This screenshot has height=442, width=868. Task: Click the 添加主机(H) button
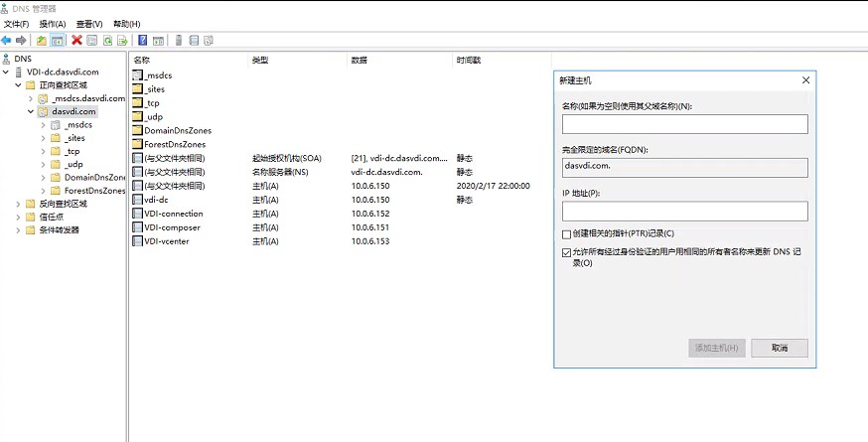coord(717,349)
